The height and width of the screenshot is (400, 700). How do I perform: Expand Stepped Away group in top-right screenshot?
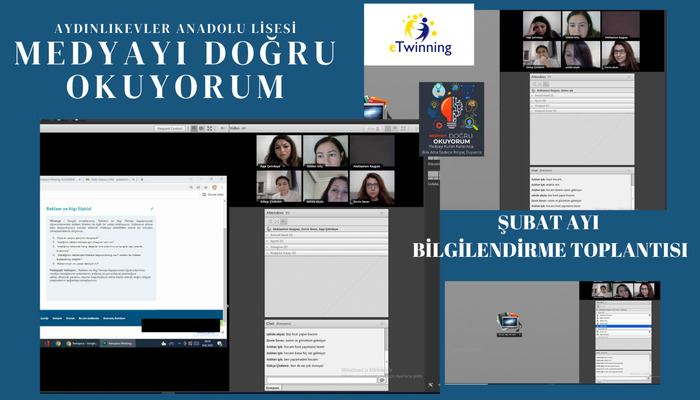(x=582, y=110)
